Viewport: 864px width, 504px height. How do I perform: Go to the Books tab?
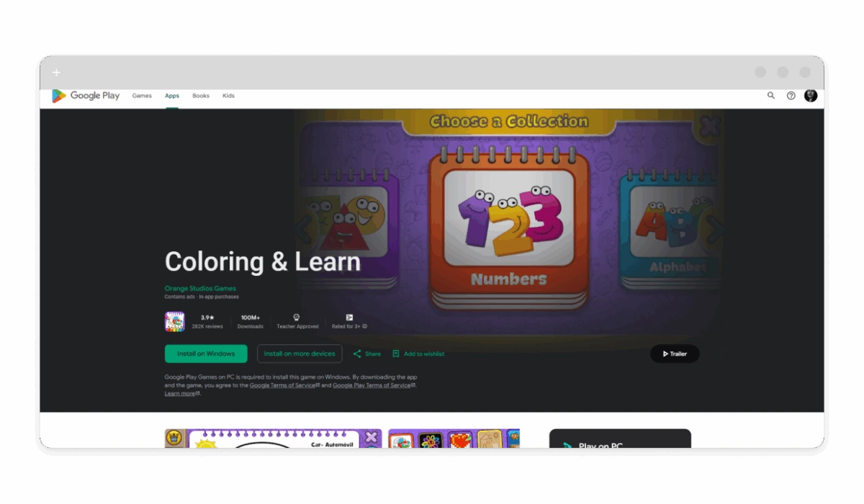point(201,96)
